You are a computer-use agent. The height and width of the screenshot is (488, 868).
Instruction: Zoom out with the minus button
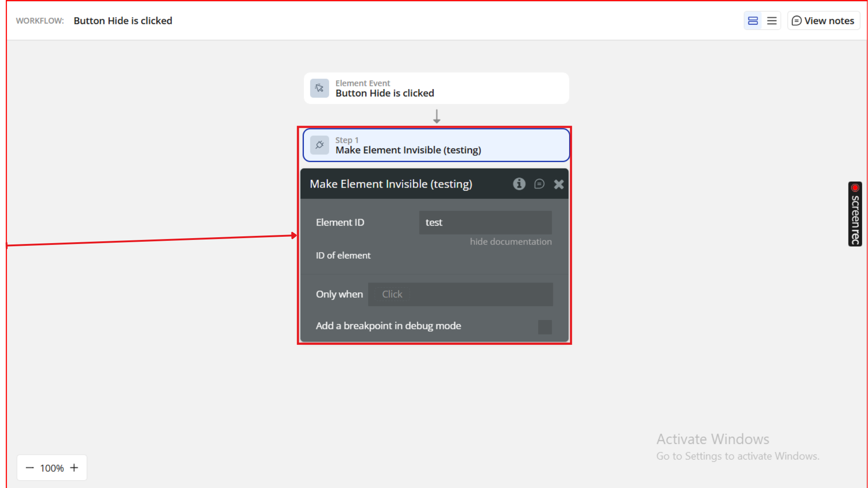(x=30, y=468)
